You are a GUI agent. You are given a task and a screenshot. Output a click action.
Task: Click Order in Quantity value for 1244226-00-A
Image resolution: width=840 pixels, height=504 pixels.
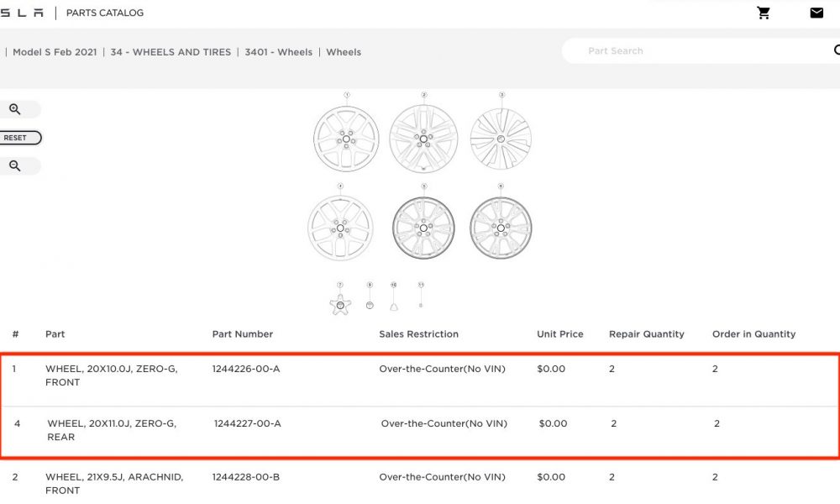(x=715, y=369)
